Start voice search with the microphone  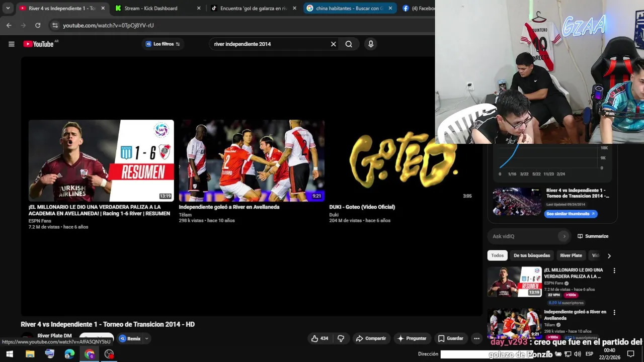371,44
